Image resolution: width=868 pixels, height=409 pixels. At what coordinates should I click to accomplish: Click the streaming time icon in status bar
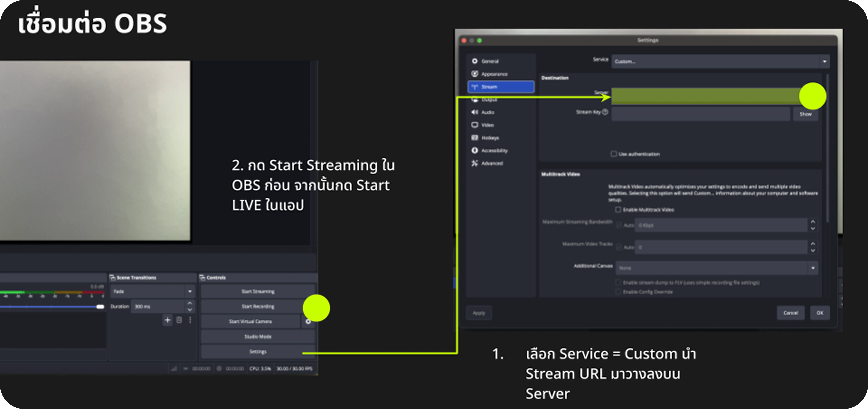185,369
